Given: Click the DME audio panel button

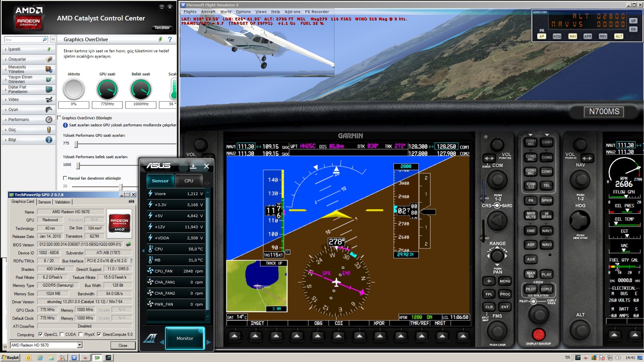Looking at the screenshot, I should 531,231.
